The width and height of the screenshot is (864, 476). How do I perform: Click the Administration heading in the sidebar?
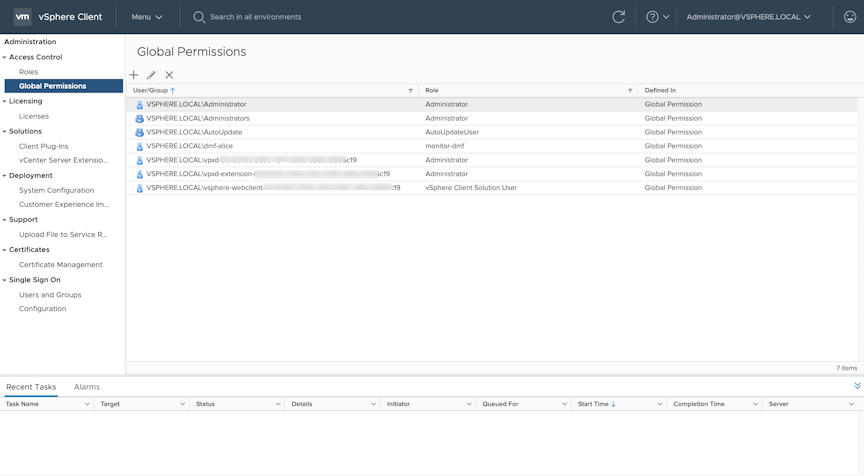click(x=30, y=42)
